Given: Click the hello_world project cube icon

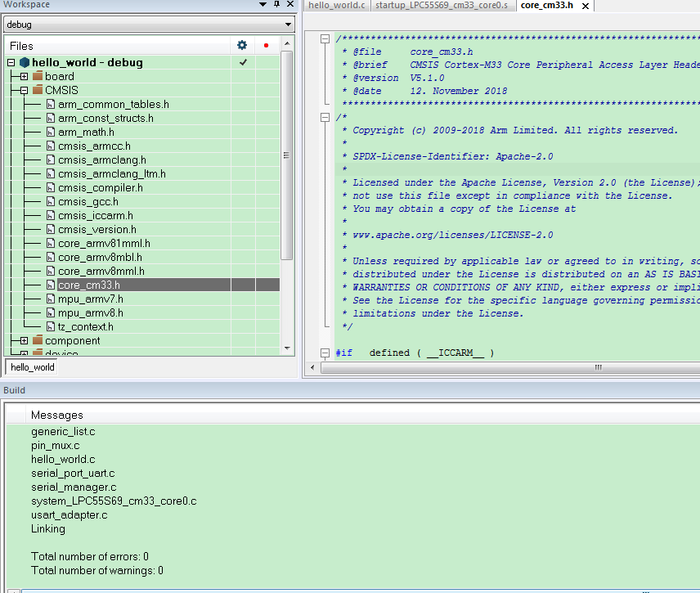Looking at the screenshot, I should pyautogui.click(x=25, y=62).
